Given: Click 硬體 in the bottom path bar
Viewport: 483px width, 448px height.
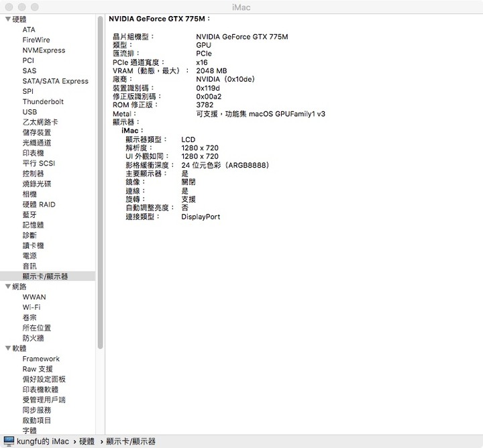Looking at the screenshot, I should tap(87, 441).
